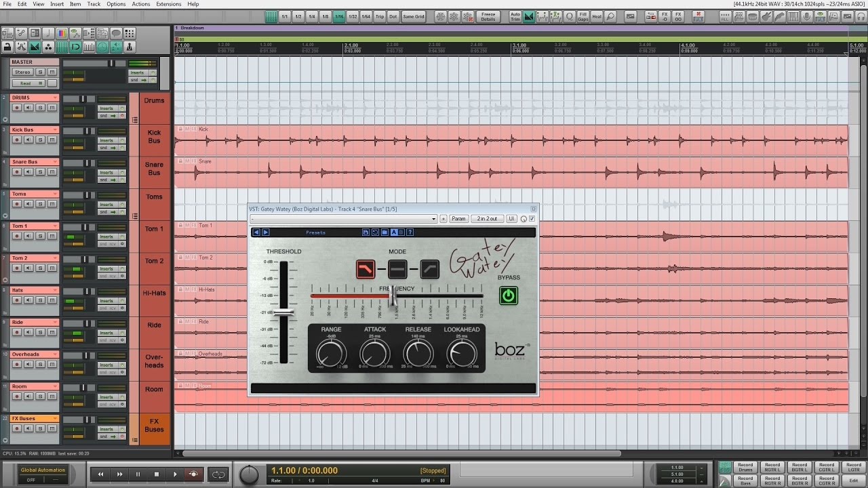Click the Save preset disk icon in Gatey Watey
The width and height of the screenshot is (868, 488).
[x=366, y=232]
